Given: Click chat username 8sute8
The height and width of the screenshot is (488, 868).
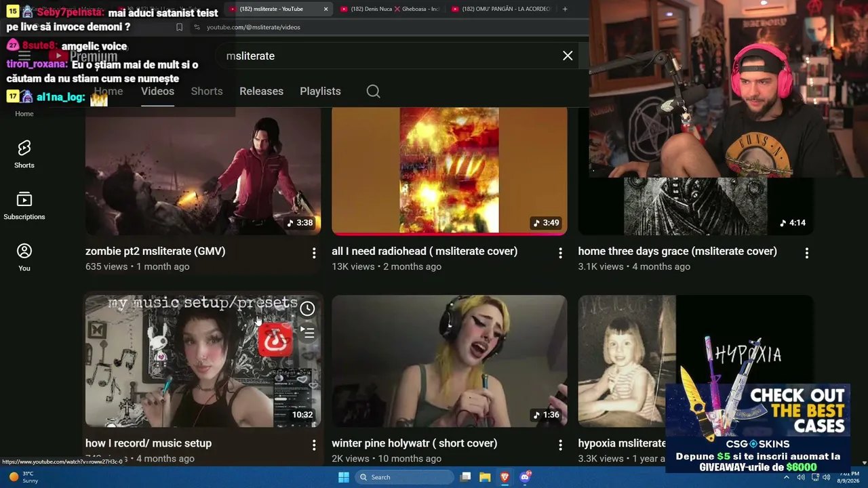Looking at the screenshot, I should coord(39,46).
